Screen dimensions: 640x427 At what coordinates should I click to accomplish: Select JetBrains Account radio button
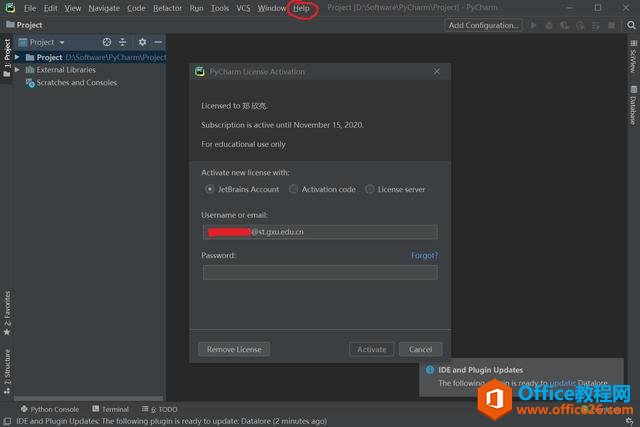(x=209, y=189)
